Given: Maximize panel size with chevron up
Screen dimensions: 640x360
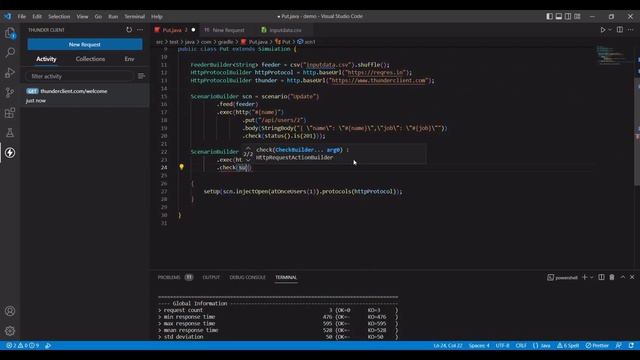Looking at the screenshot, I should [x=622, y=277].
